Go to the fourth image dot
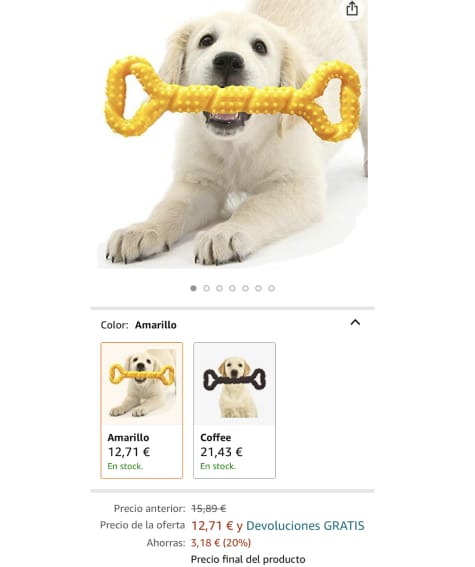This screenshot has height=567, width=475. (232, 288)
